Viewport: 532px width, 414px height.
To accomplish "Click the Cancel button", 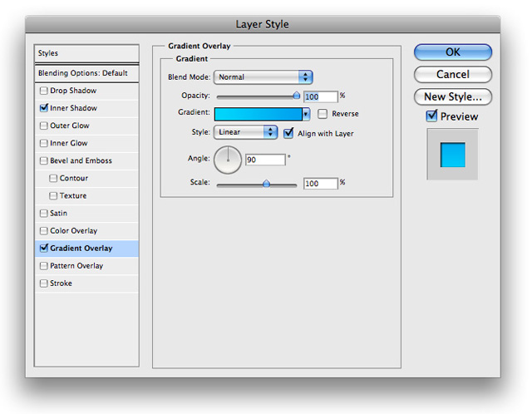I will tap(453, 74).
